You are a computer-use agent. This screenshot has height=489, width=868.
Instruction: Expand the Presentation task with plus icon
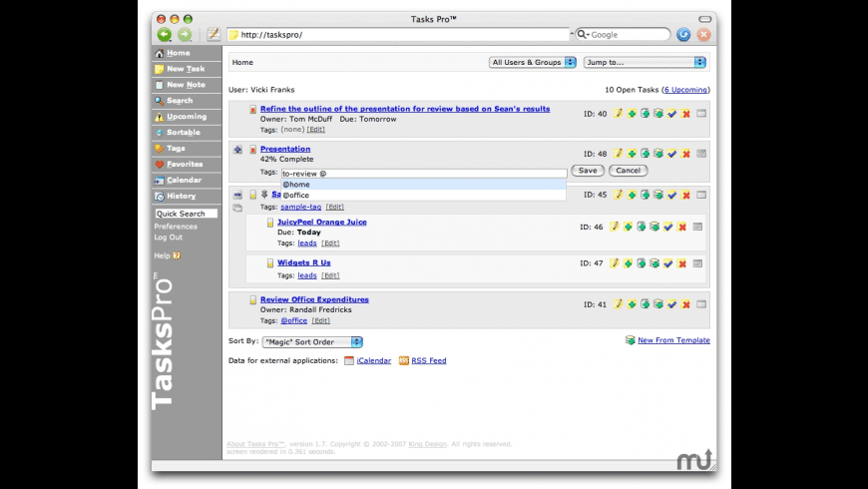[x=237, y=150]
